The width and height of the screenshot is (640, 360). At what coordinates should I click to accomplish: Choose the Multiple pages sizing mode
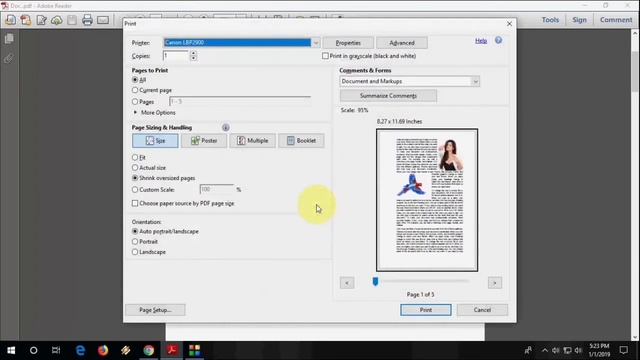(253, 140)
